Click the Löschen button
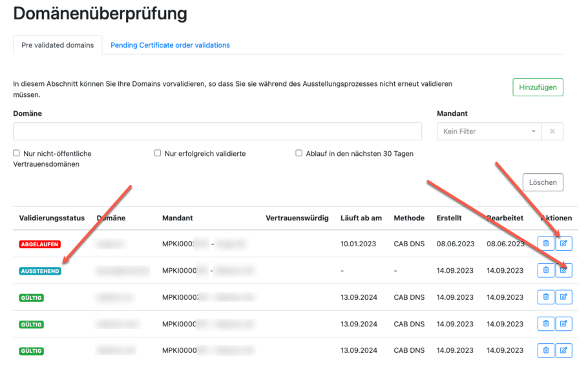 coord(543,182)
